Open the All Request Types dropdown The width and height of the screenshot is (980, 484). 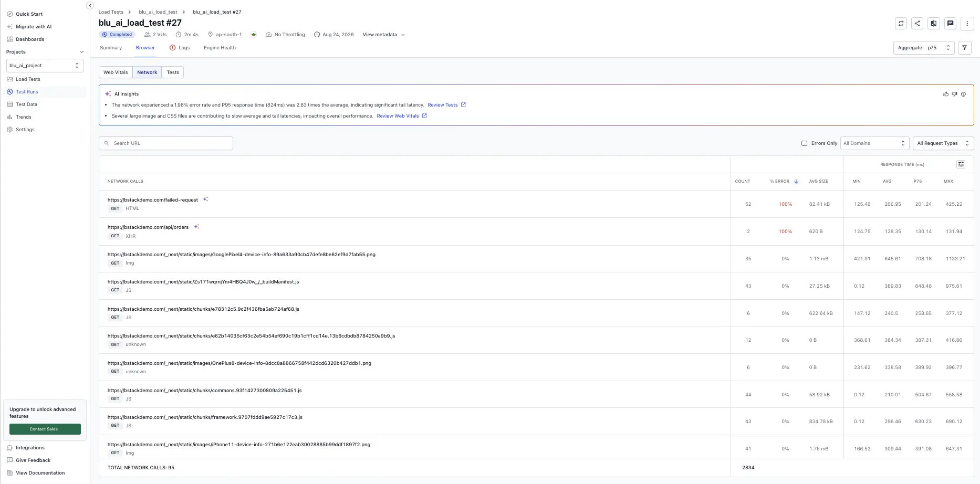[943, 143]
